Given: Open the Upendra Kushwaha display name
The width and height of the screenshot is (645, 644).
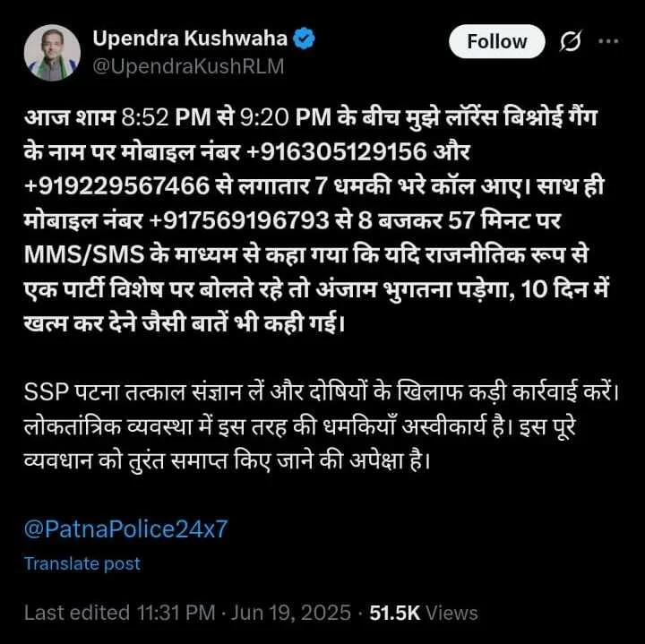Looking at the screenshot, I should (190, 39).
